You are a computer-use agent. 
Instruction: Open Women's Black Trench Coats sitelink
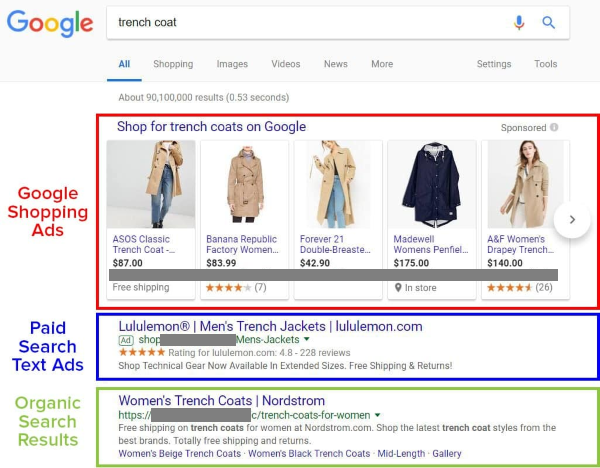click(309, 453)
